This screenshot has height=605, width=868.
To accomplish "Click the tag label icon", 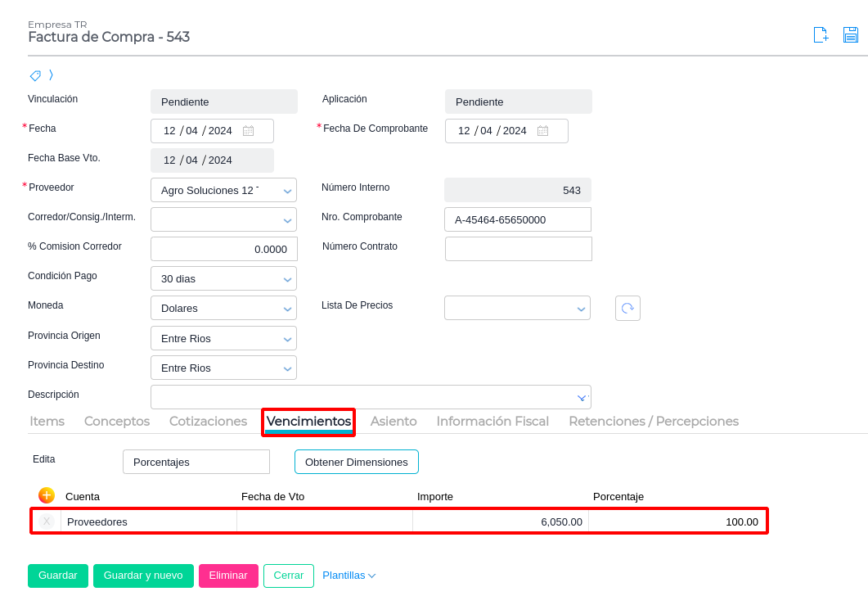I will click(35, 75).
